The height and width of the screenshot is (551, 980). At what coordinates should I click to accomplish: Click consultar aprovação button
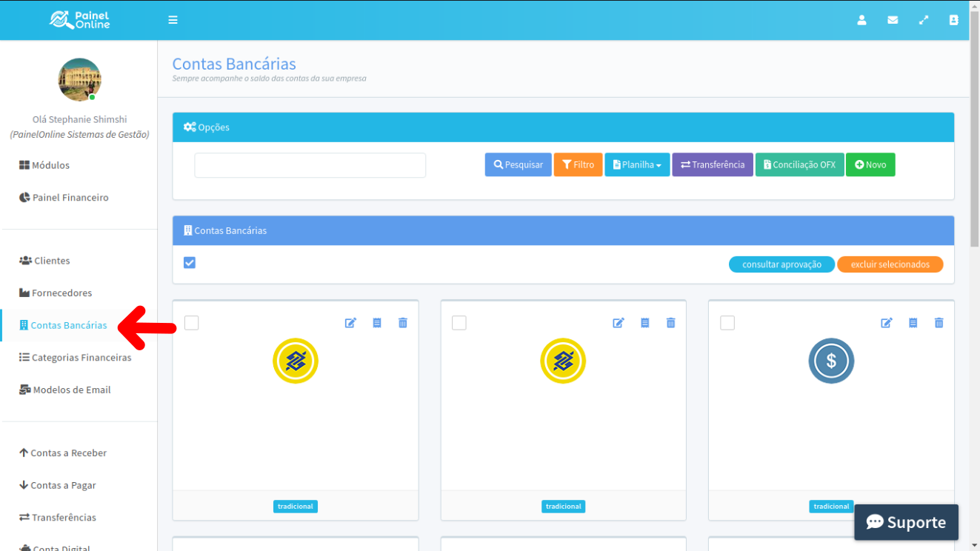point(781,264)
